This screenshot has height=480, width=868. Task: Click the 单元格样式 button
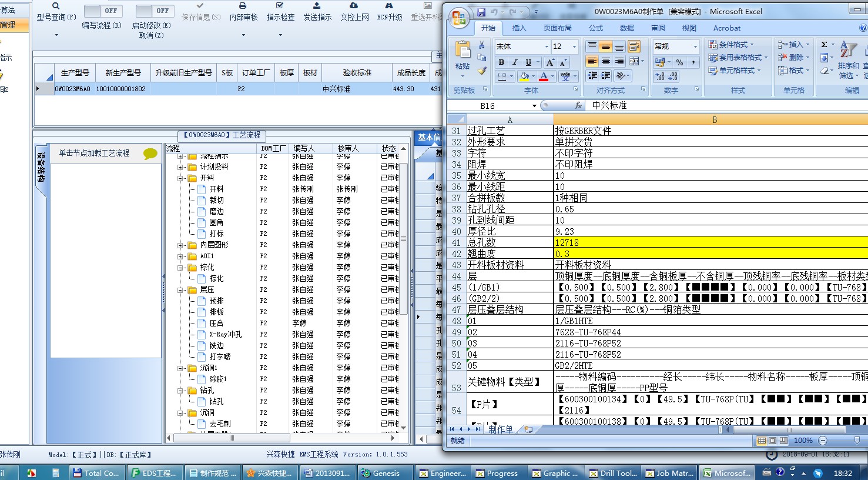point(735,70)
